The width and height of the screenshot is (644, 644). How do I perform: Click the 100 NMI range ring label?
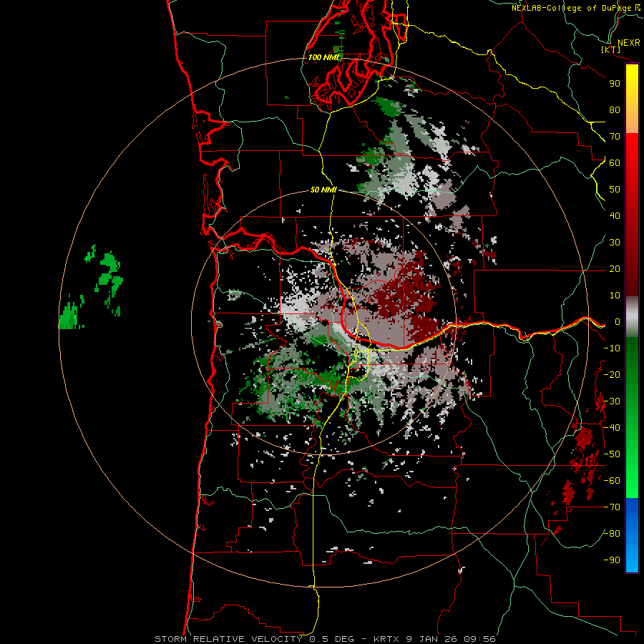coord(323,57)
